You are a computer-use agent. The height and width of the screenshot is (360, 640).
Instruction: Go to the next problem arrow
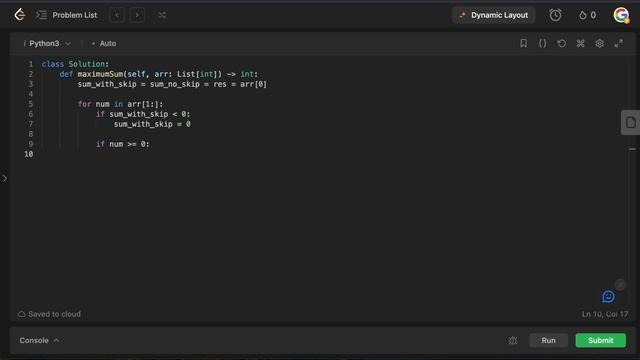pos(137,15)
